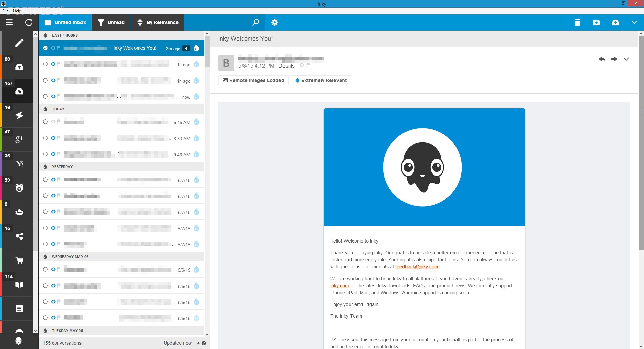Screen dimensions: 644x349
Task: Reply with the left arrow icon
Action: coord(602,59)
